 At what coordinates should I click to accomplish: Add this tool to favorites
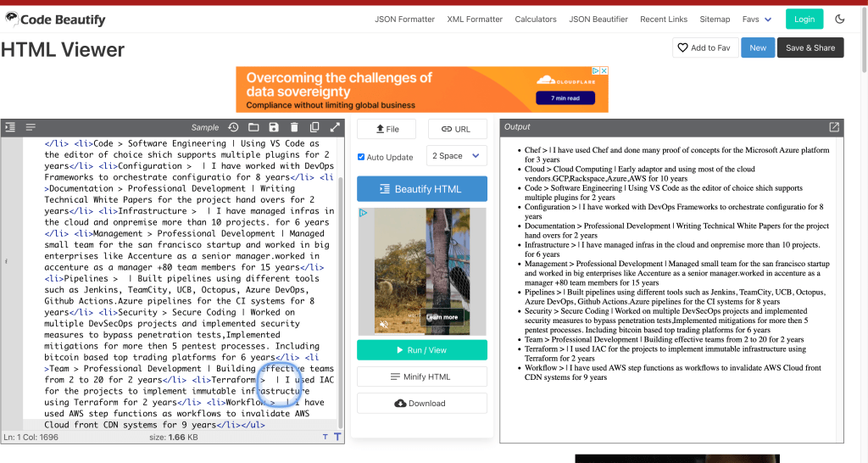click(x=704, y=47)
